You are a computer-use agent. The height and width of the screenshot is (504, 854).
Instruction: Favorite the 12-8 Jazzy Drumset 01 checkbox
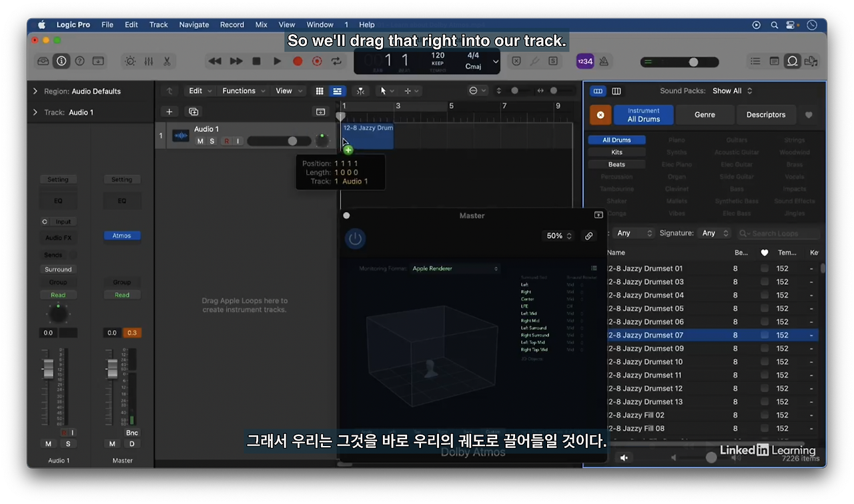point(765,269)
